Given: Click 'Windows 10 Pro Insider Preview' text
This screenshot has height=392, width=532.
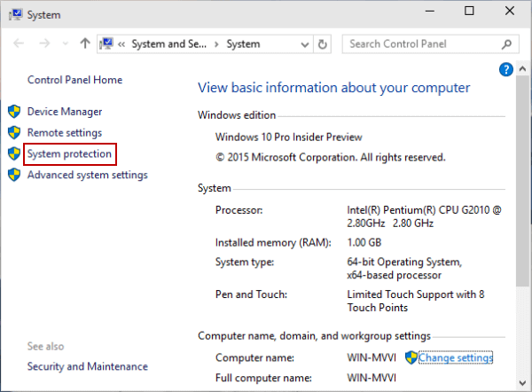Looking at the screenshot, I should 289,137.
